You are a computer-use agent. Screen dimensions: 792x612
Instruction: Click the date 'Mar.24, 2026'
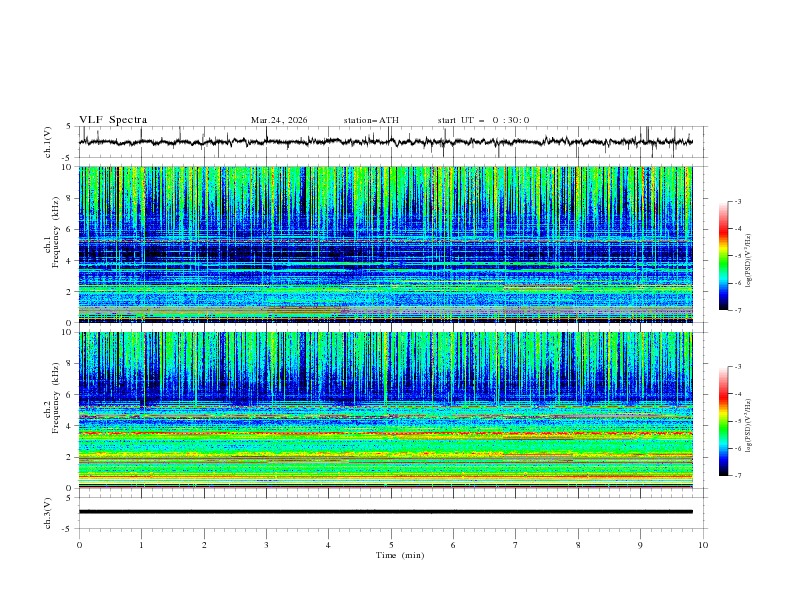(279, 120)
